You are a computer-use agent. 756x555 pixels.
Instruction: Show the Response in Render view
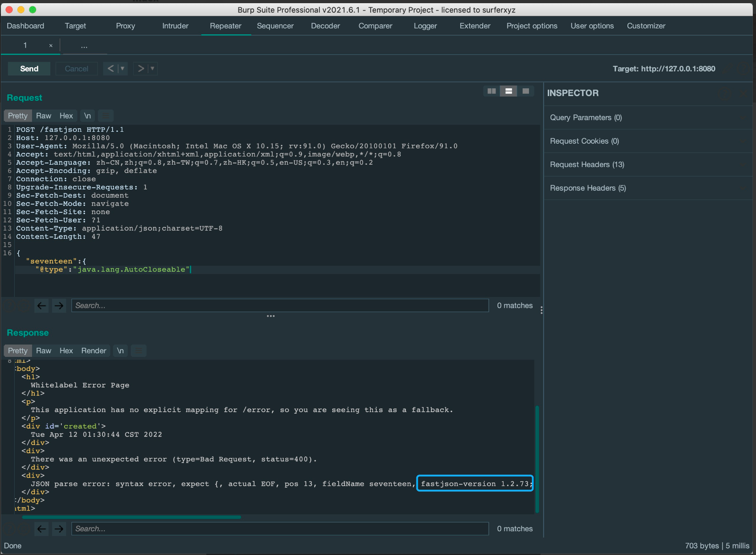(x=93, y=350)
